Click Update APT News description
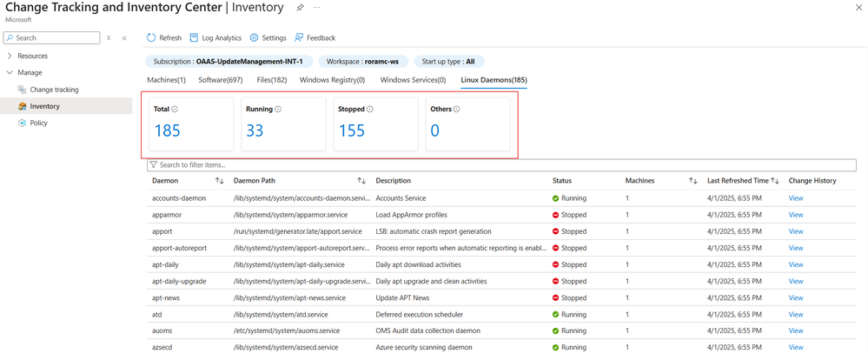The width and height of the screenshot is (868, 354). point(404,297)
